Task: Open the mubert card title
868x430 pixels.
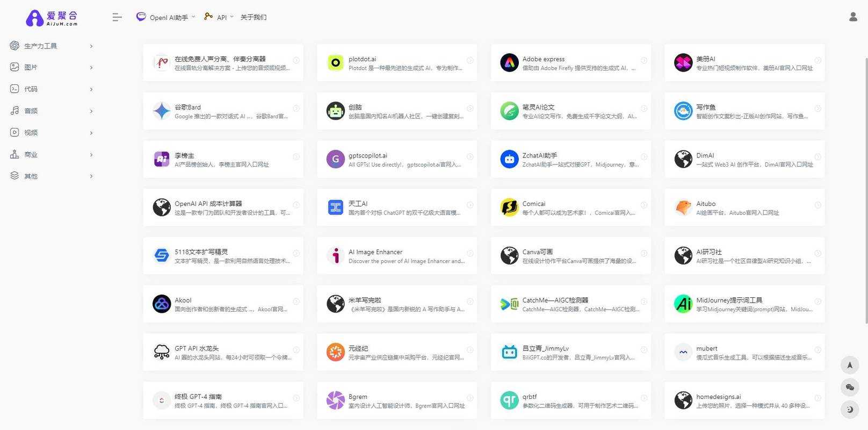Action: coord(707,348)
